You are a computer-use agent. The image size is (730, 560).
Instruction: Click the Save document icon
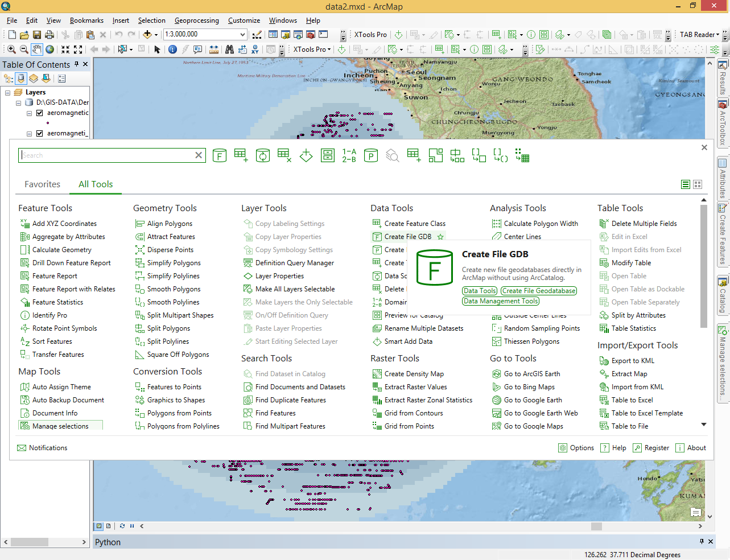[37, 35]
